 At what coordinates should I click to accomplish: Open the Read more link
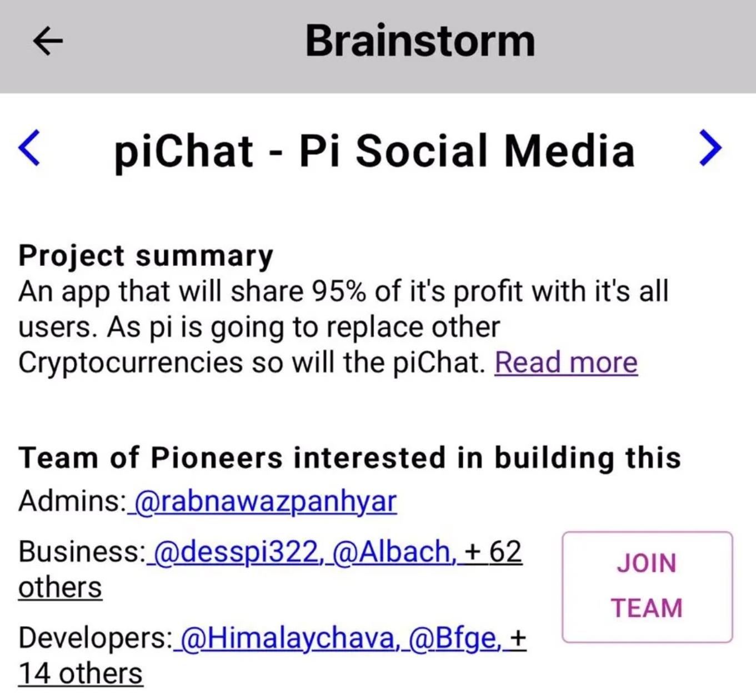pos(566,362)
